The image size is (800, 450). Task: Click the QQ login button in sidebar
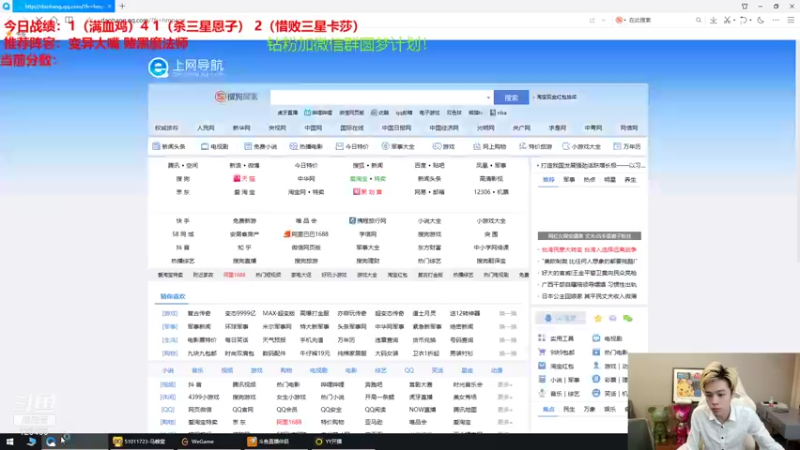pos(560,318)
